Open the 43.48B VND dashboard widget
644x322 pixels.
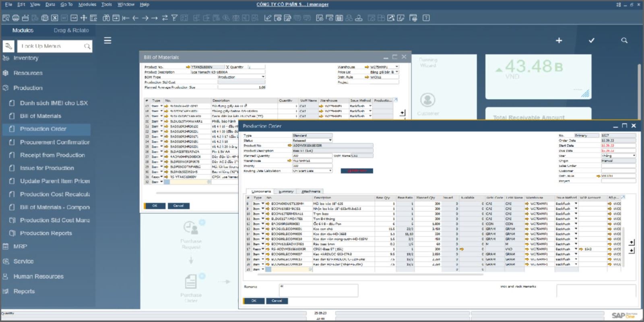point(538,77)
